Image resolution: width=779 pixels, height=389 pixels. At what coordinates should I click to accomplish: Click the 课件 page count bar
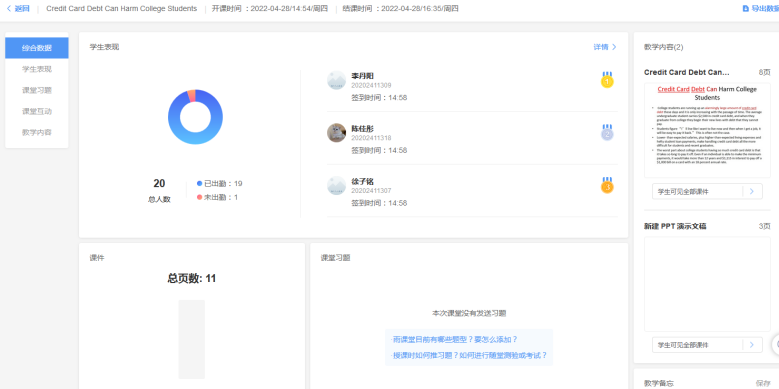tap(192, 339)
